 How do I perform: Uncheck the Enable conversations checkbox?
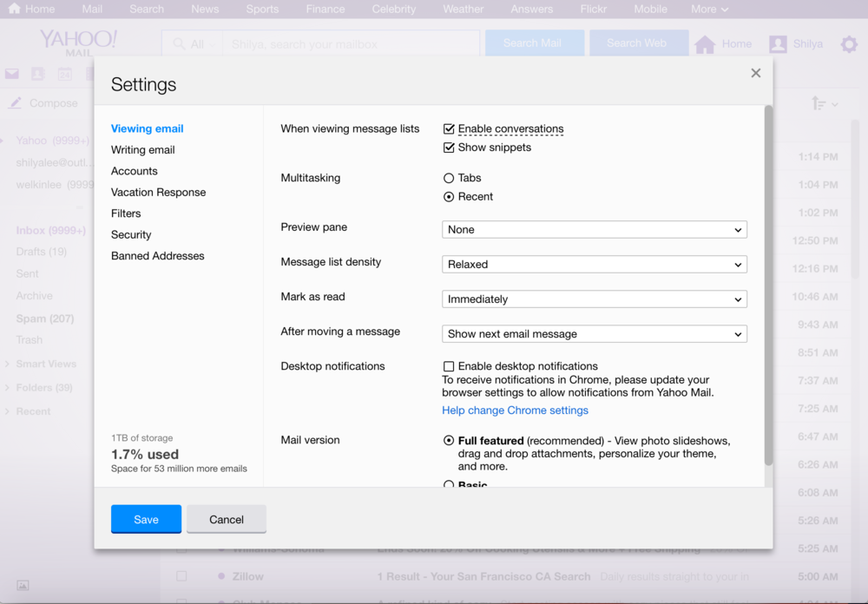[449, 129]
